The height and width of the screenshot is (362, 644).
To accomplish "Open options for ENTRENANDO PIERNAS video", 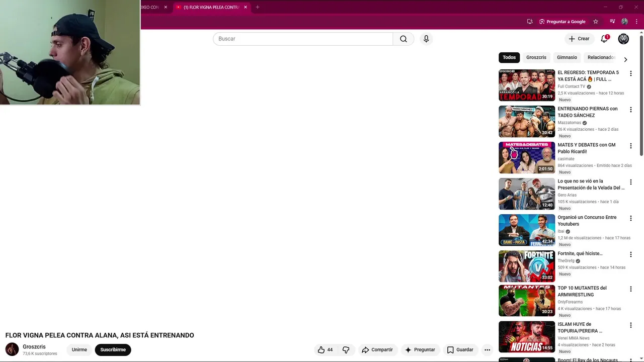I will [630, 110].
